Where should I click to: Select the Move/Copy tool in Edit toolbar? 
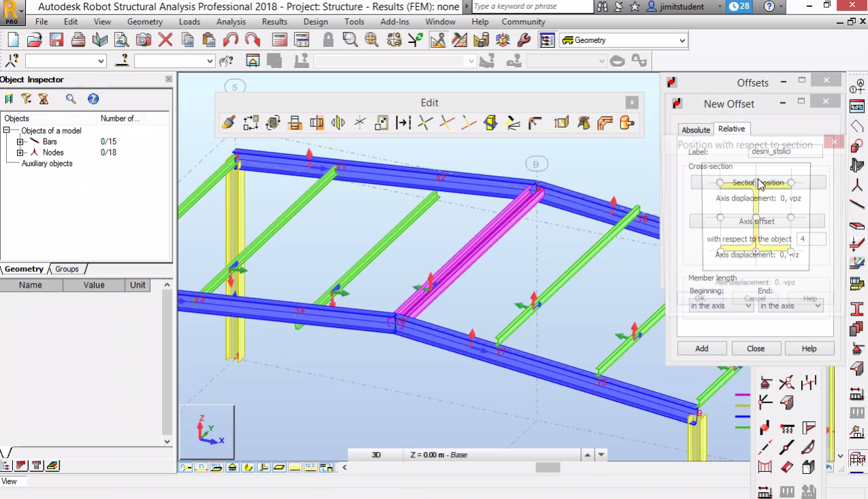[251, 123]
